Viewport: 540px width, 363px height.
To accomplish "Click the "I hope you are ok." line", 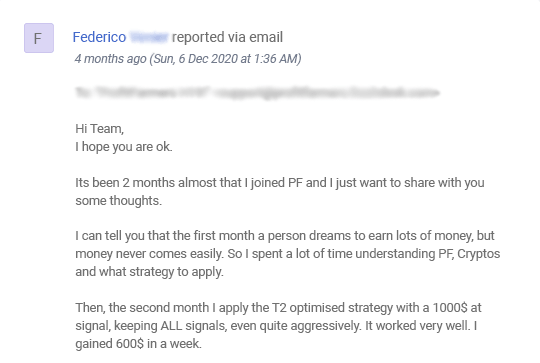I will [x=124, y=147].
